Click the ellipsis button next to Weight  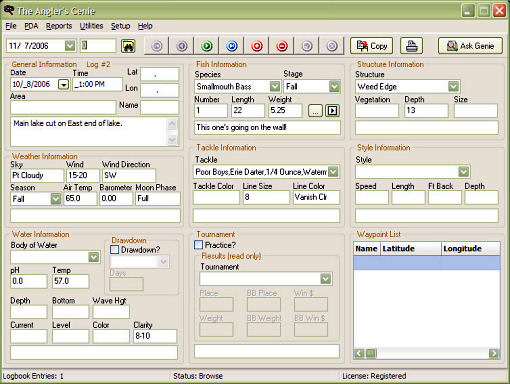tap(315, 111)
